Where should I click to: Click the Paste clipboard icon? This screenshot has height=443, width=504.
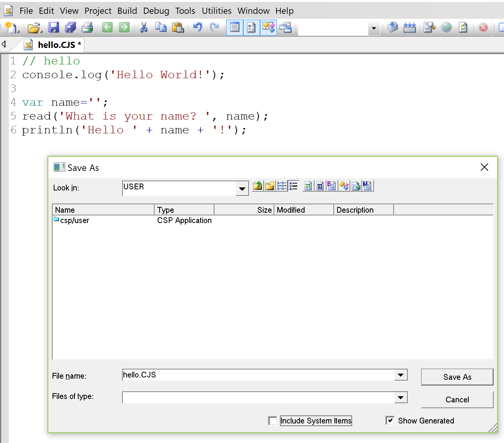tap(178, 28)
